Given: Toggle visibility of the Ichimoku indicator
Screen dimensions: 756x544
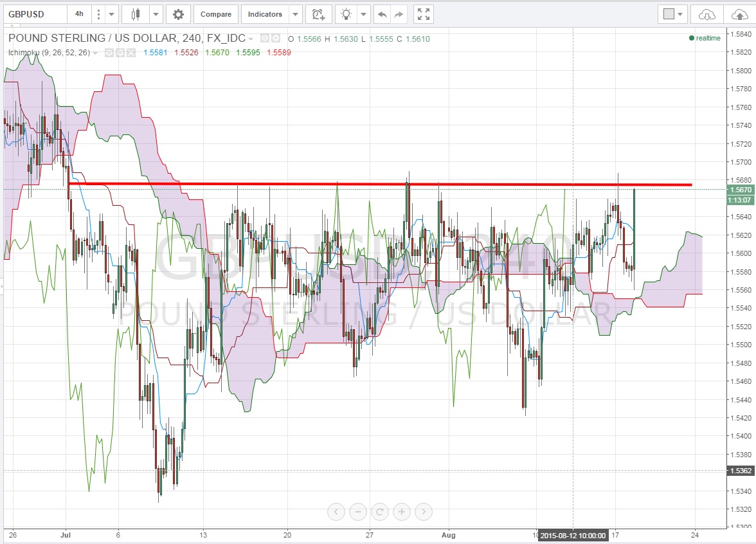Looking at the screenshot, I should coord(109,52).
